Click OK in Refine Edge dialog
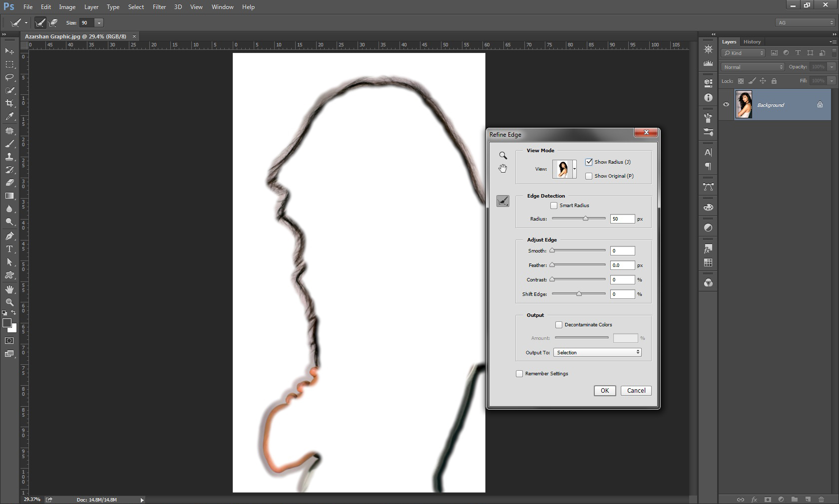 (604, 391)
